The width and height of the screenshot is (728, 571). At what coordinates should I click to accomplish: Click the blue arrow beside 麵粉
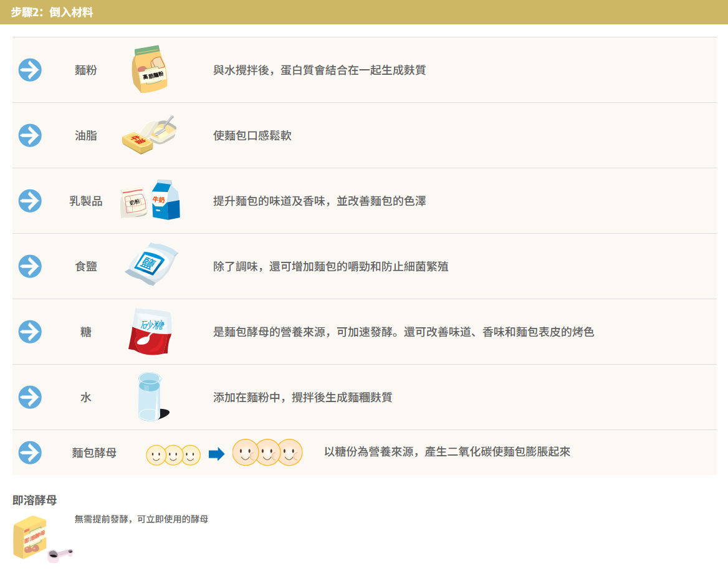pos(30,70)
